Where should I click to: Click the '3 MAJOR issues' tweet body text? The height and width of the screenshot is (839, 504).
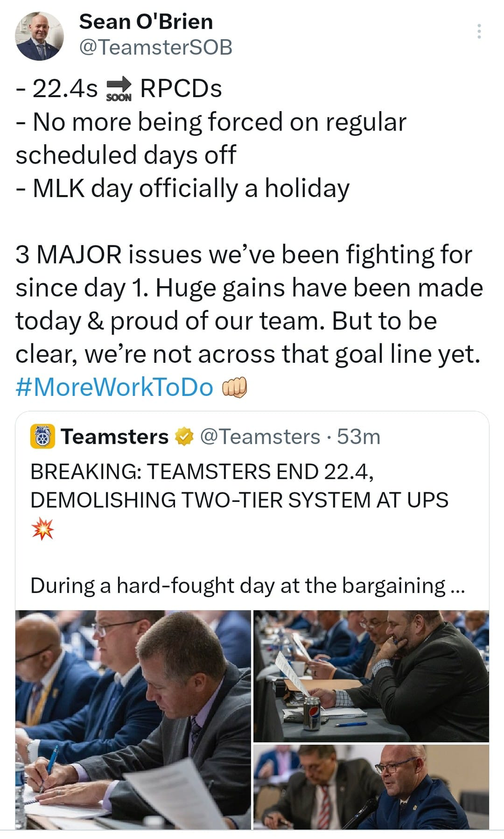[249, 304]
